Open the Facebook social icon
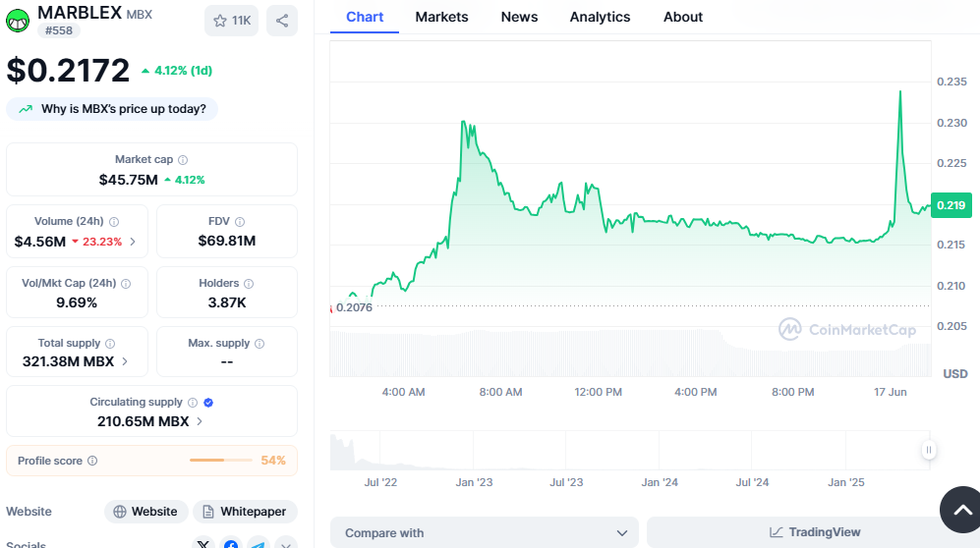 (231, 544)
